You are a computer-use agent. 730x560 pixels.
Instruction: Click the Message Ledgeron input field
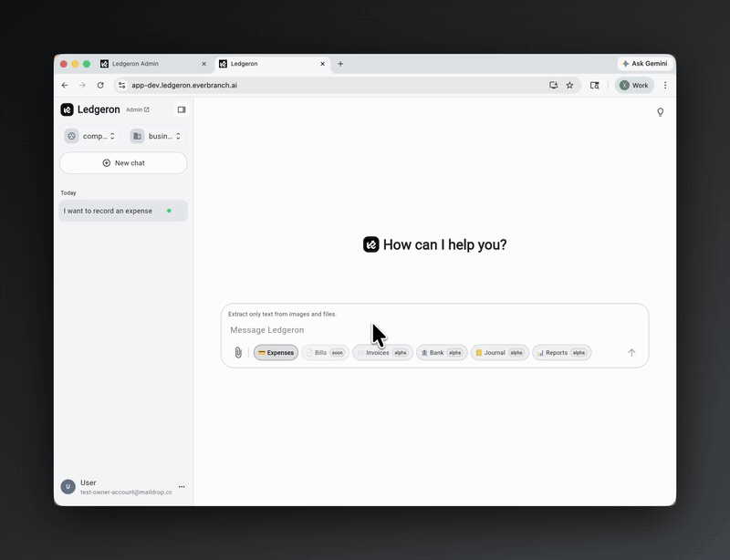pyautogui.click(x=365, y=328)
